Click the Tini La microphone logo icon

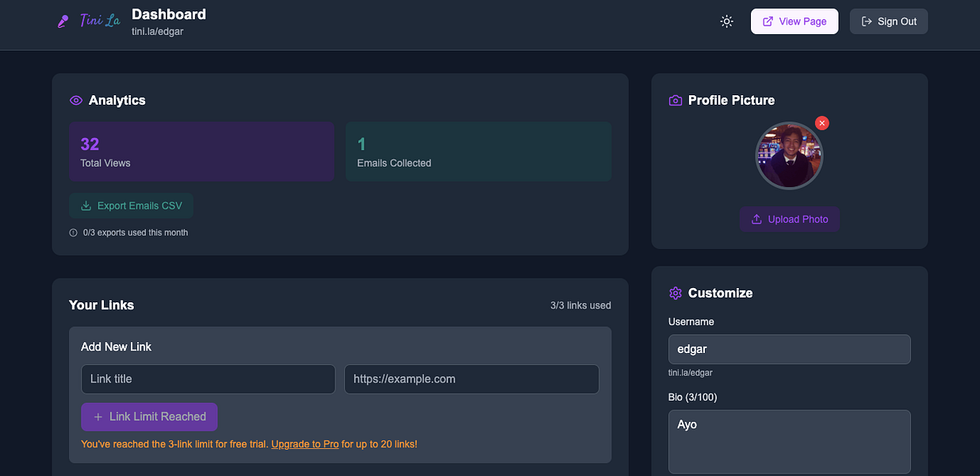pos(63,21)
